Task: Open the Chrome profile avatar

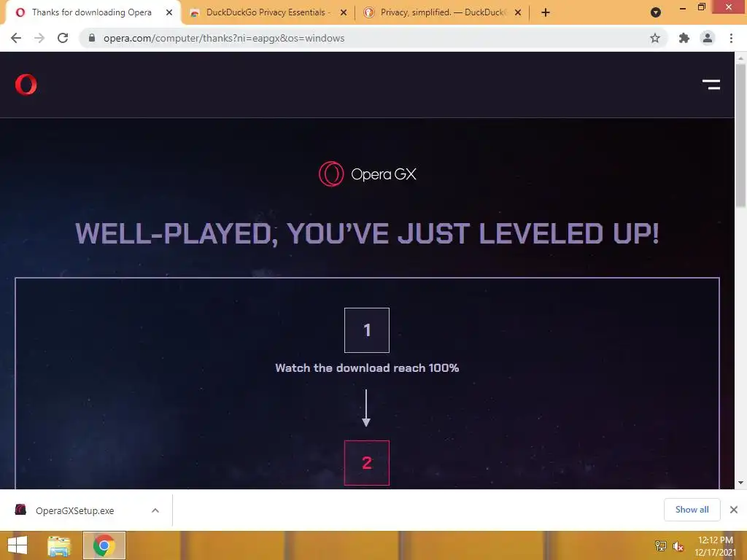Action: point(708,38)
